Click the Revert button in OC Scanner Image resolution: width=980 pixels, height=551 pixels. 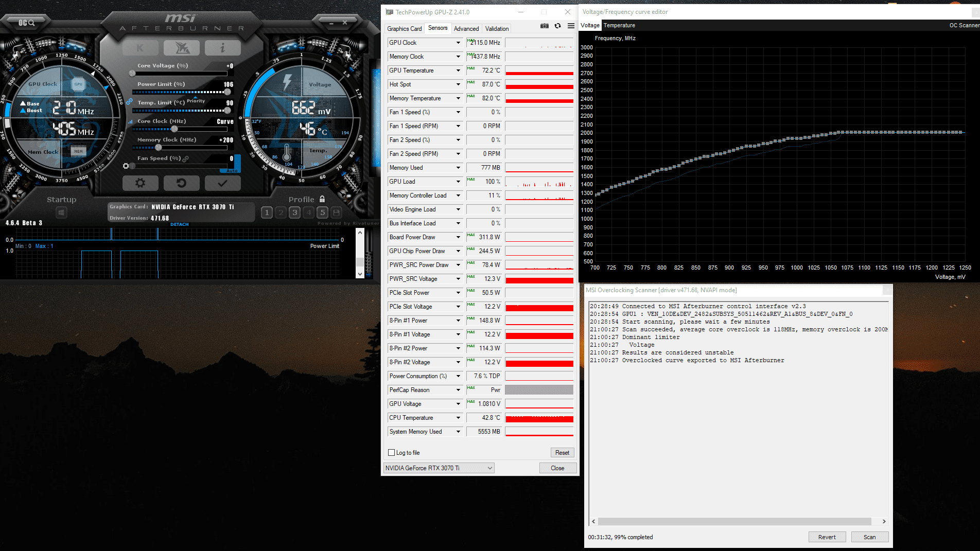[827, 537]
